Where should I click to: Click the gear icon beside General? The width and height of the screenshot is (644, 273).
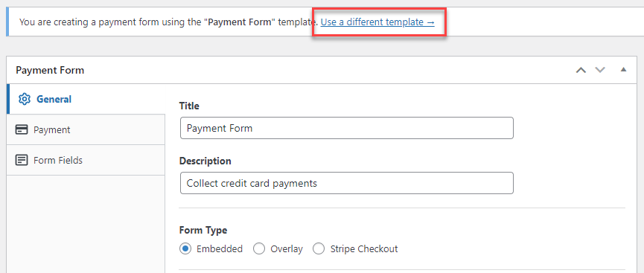[x=25, y=100]
